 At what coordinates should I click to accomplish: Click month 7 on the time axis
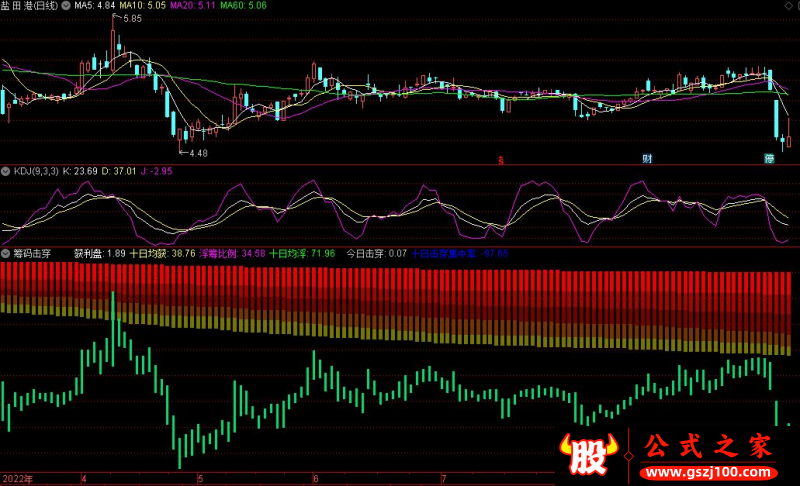coord(443,479)
